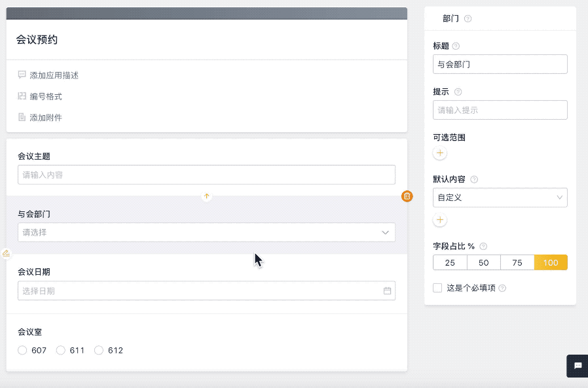Open the chat support icon
The image size is (588, 388).
578,366
